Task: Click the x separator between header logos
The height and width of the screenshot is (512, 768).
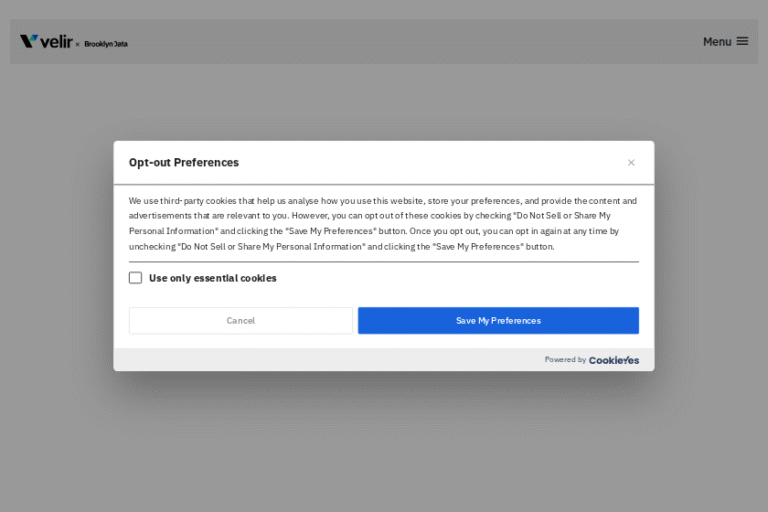Action: click(x=78, y=44)
